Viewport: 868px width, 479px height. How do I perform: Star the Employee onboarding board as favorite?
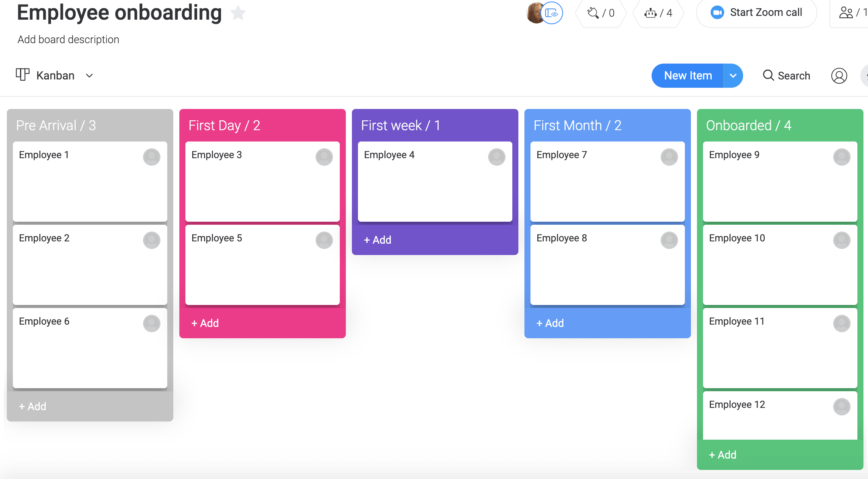238,13
